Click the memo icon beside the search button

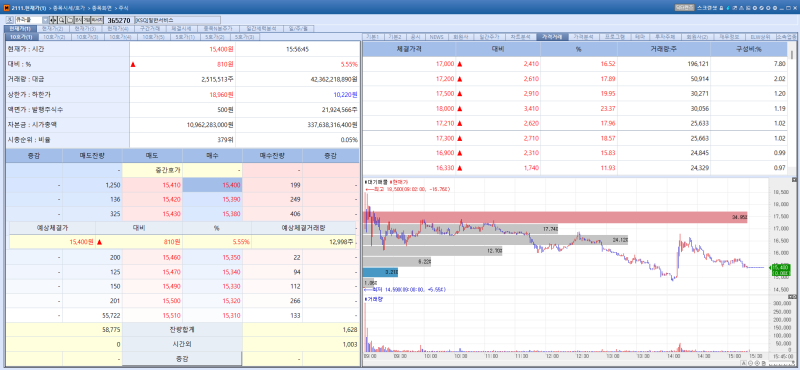[70, 20]
